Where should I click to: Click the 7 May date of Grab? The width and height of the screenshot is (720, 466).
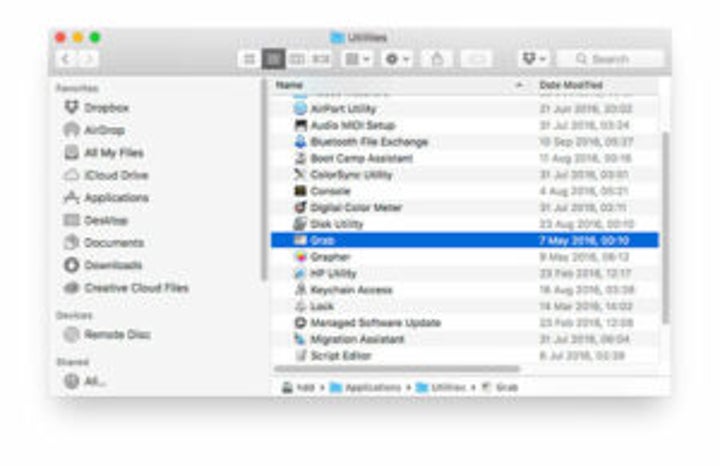pyautogui.click(x=584, y=241)
